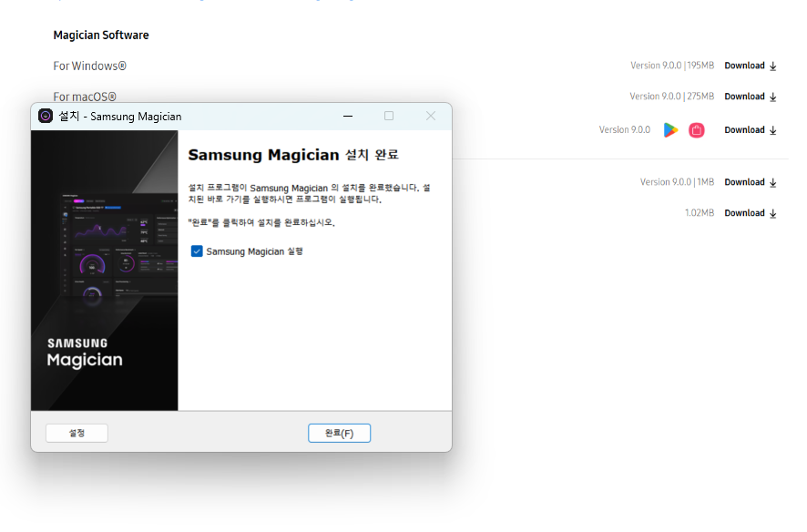
Task: Click download arrow icon in macOS row
Action: pyautogui.click(x=773, y=97)
